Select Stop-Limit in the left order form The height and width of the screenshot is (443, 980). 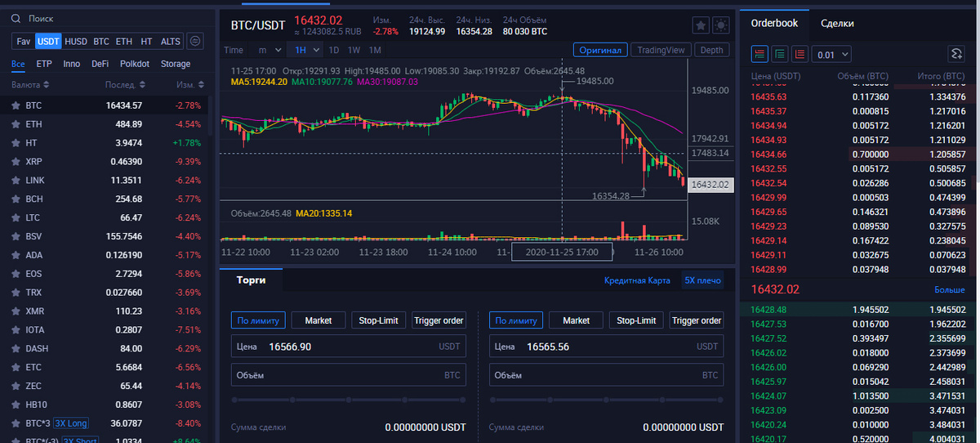pos(378,320)
